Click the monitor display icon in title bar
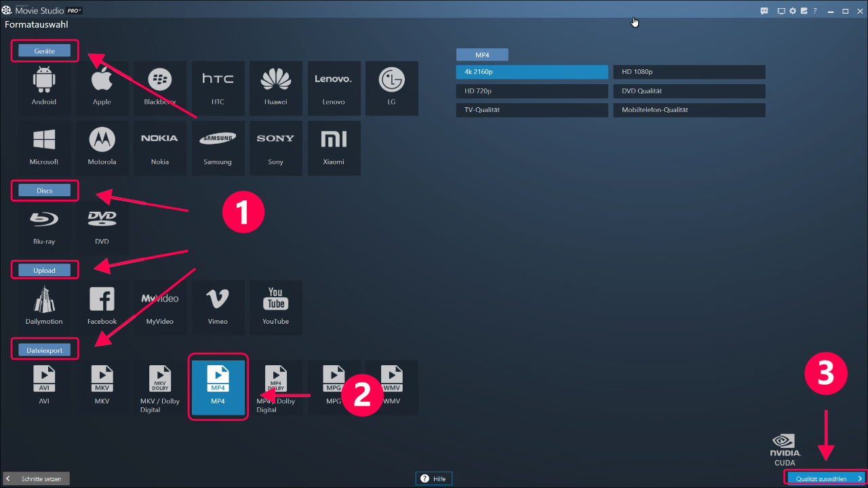 pyautogui.click(x=781, y=11)
